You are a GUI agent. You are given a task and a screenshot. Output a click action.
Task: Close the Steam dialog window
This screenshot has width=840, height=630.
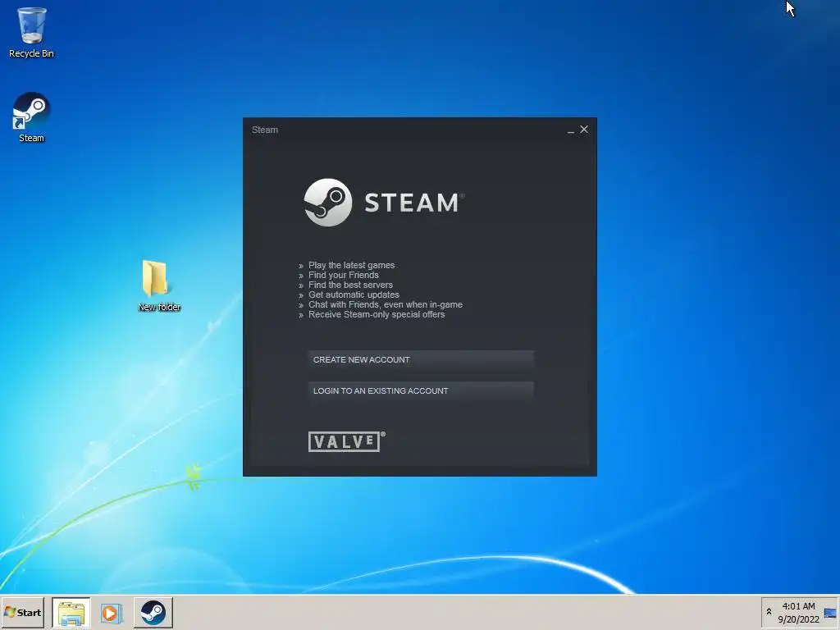[x=584, y=129]
